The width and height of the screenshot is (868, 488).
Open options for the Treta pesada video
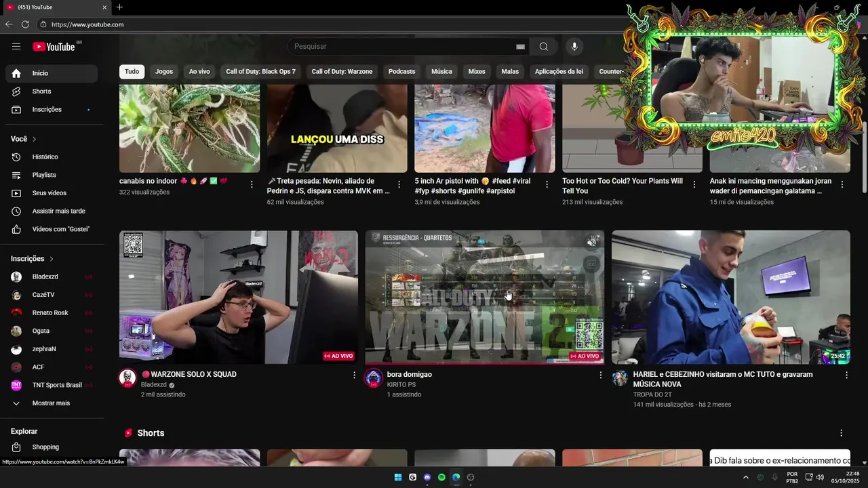(399, 184)
